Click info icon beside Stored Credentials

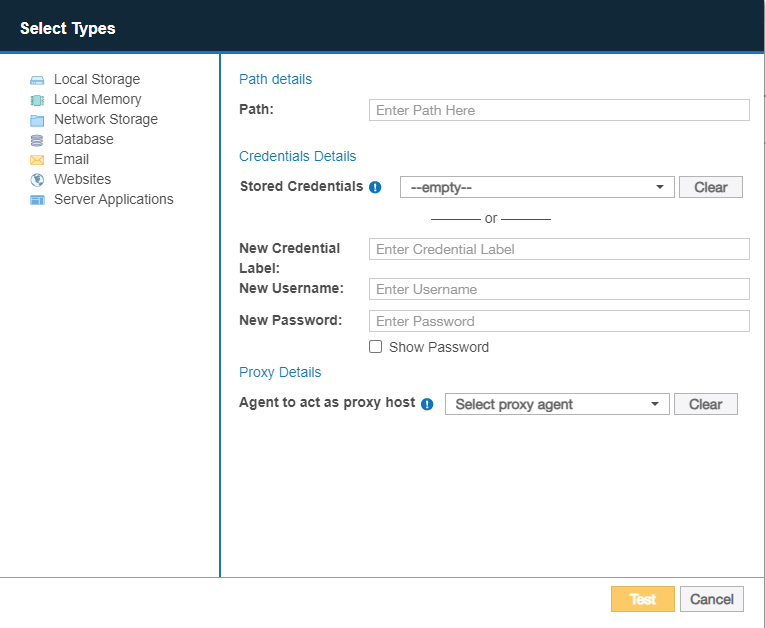[x=375, y=187]
